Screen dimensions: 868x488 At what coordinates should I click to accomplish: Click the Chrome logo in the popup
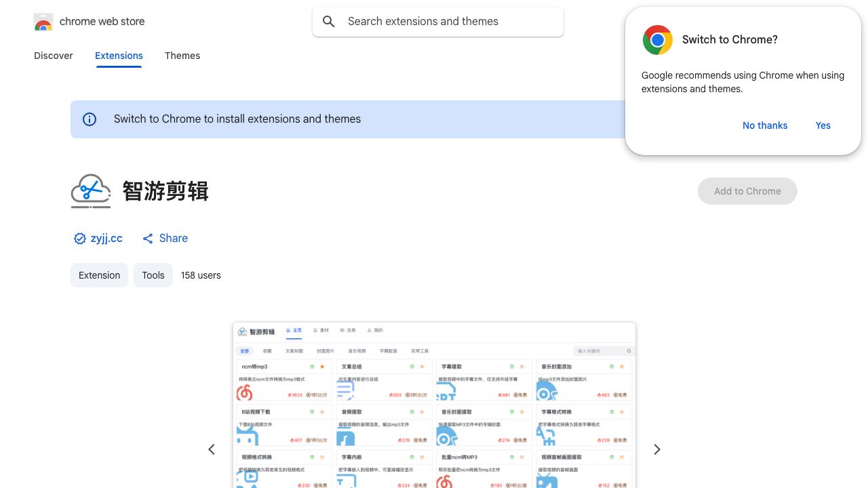(658, 40)
